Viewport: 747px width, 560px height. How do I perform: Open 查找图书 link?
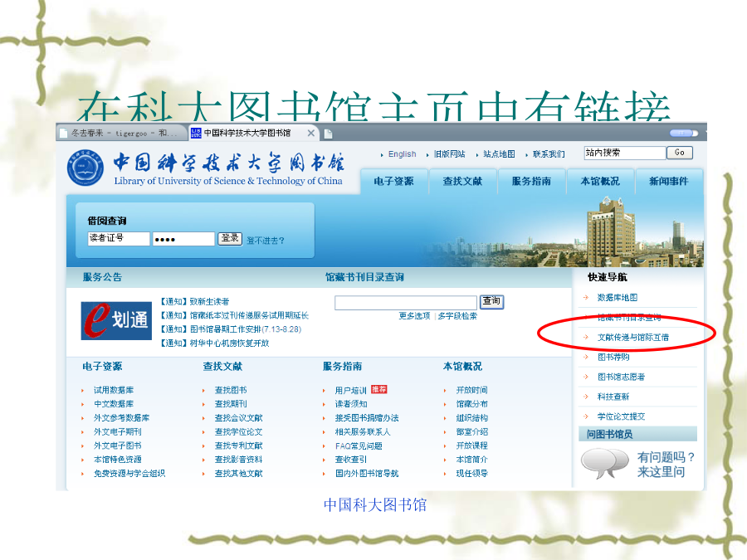click(x=231, y=390)
